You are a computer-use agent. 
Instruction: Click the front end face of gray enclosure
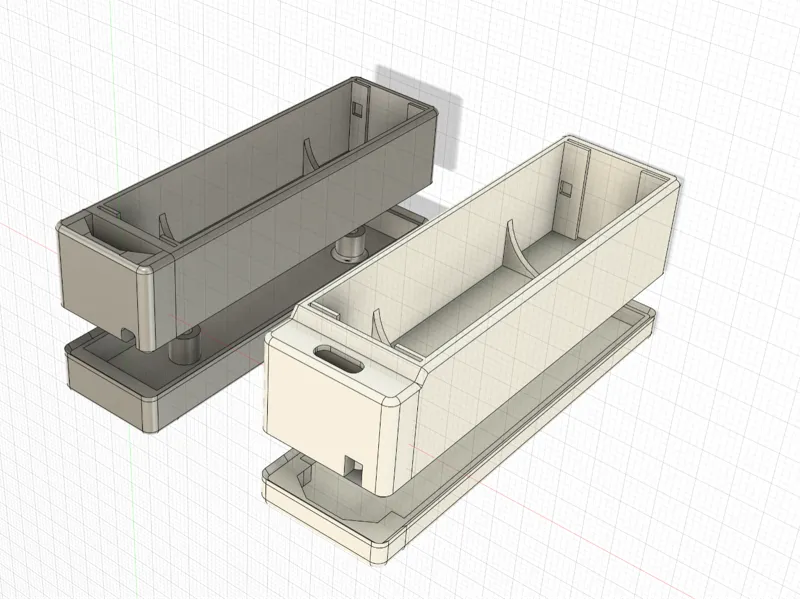coord(99,286)
